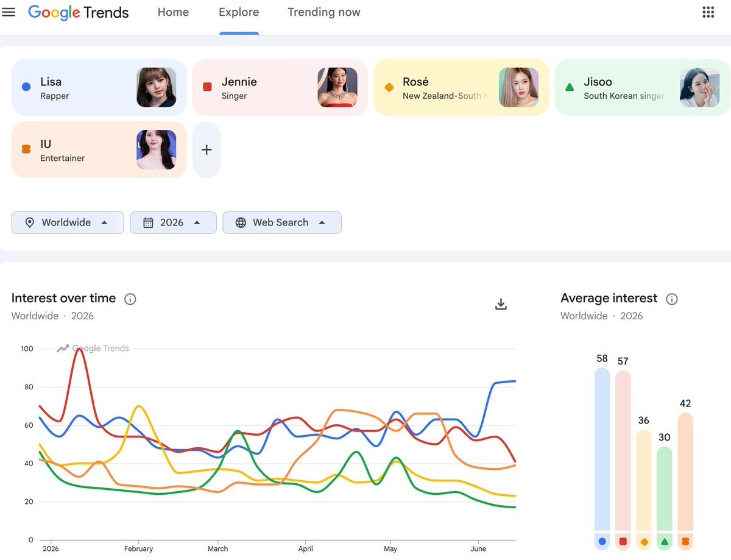Click the June axis label
Viewport: 731px width, 560px height.
(x=479, y=548)
